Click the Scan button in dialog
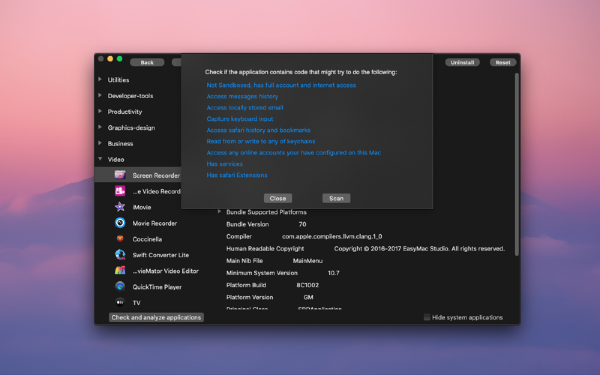The height and width of the screenshot is (375, 600). tap(336, 198)
